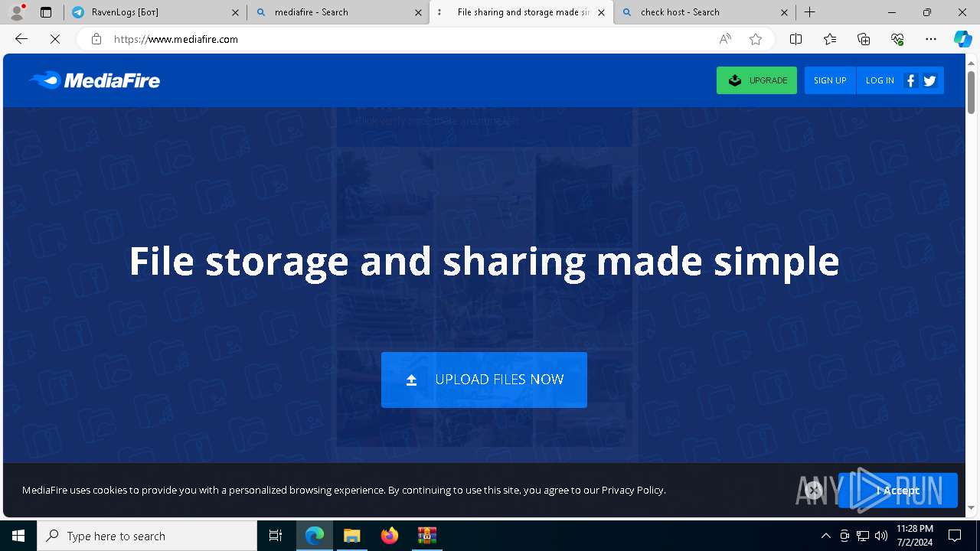Click the green UPGRADE button
This screenshot has height=551, width=980.
tap(756, 80)
